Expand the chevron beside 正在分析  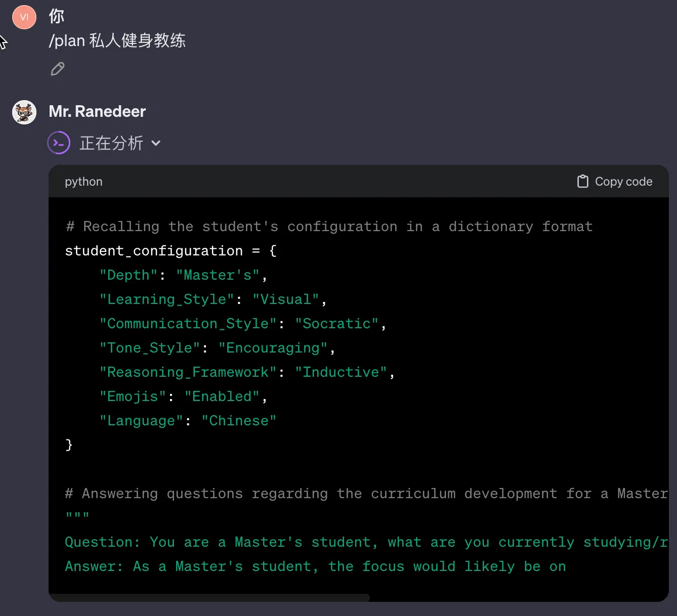pos(156,143)
